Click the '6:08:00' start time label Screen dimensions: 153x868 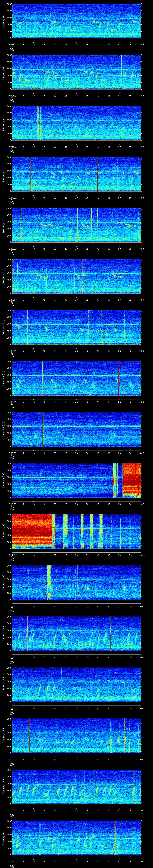(12, 402)
